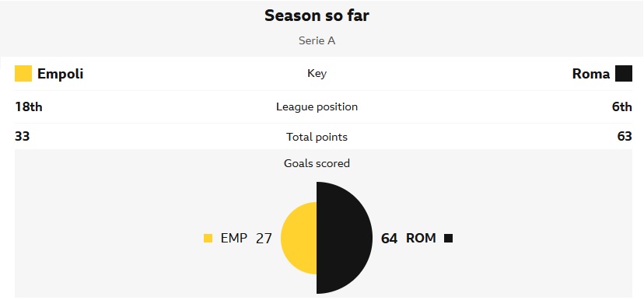Click the Roma team name

click(x=591, y=74)
